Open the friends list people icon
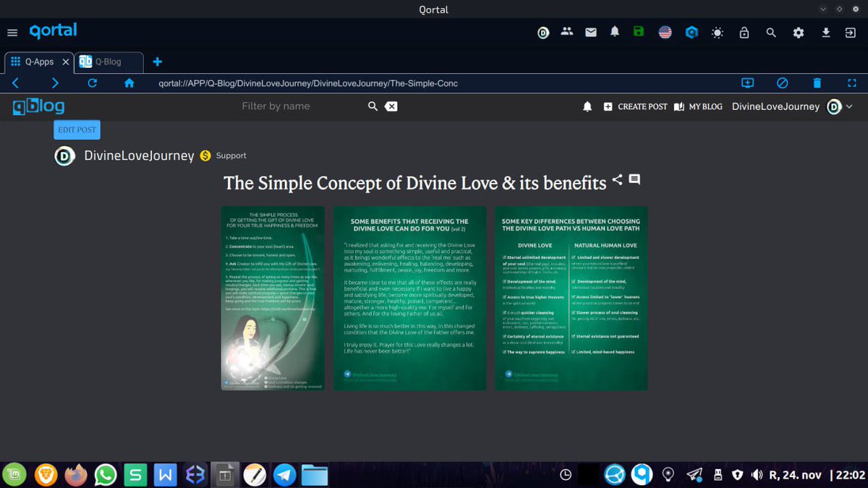This screenshot has height=488, width=868. (567, 32)
